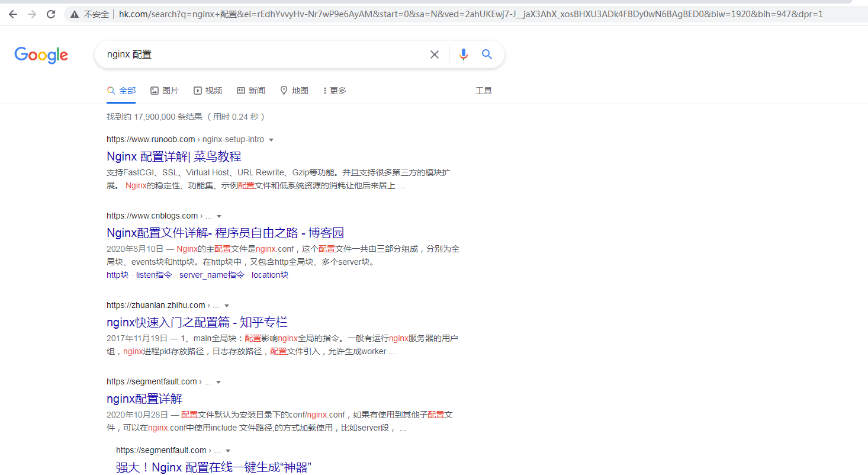Switch to the 地图 tab
Screen dimensions: 868x475
click(x=294, y=91)
